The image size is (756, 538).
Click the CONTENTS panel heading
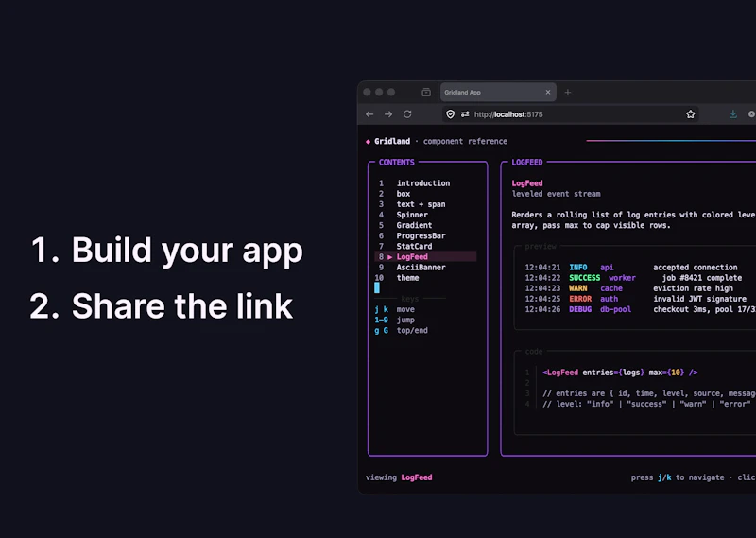(x=396, y=162)
